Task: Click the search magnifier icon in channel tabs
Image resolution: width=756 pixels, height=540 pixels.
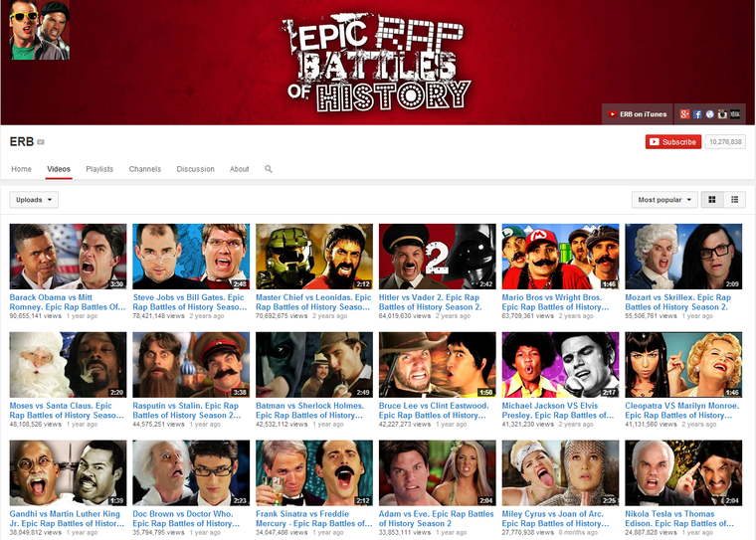Action: (x=268, y=169)
